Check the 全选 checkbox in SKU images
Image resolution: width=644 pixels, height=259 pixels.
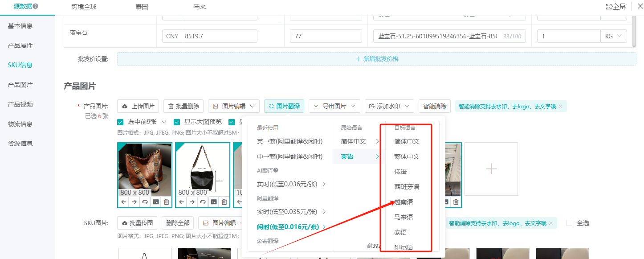click(569, 223)
